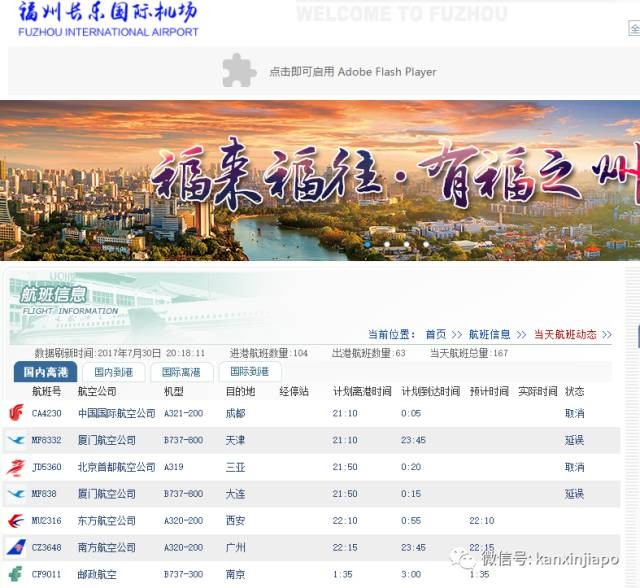Viewport: 640px width, 588px height.
Task: Click the Xiamen Airlines logo beside flight MF8332
Action: point(16,440)
